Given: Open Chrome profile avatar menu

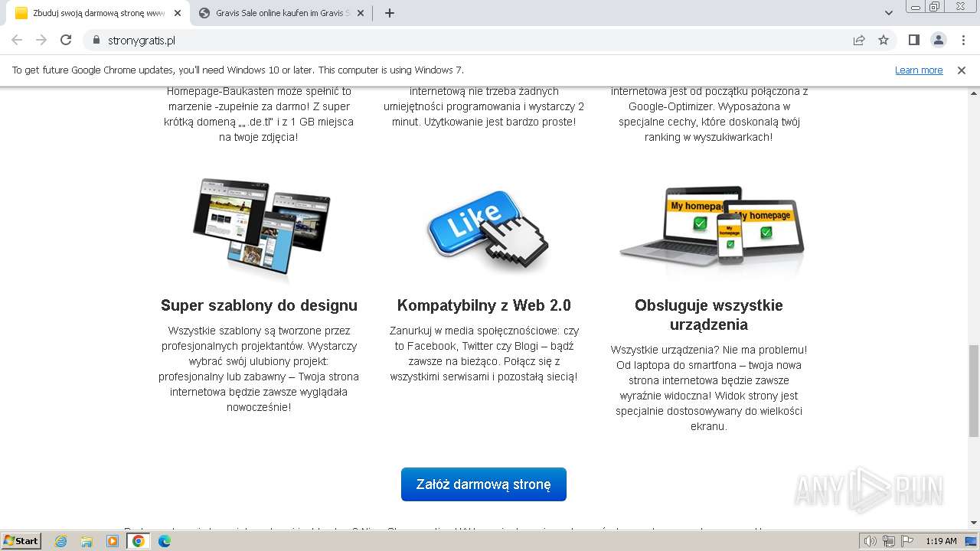Looking at the screenshot, I should coord(939,40).
